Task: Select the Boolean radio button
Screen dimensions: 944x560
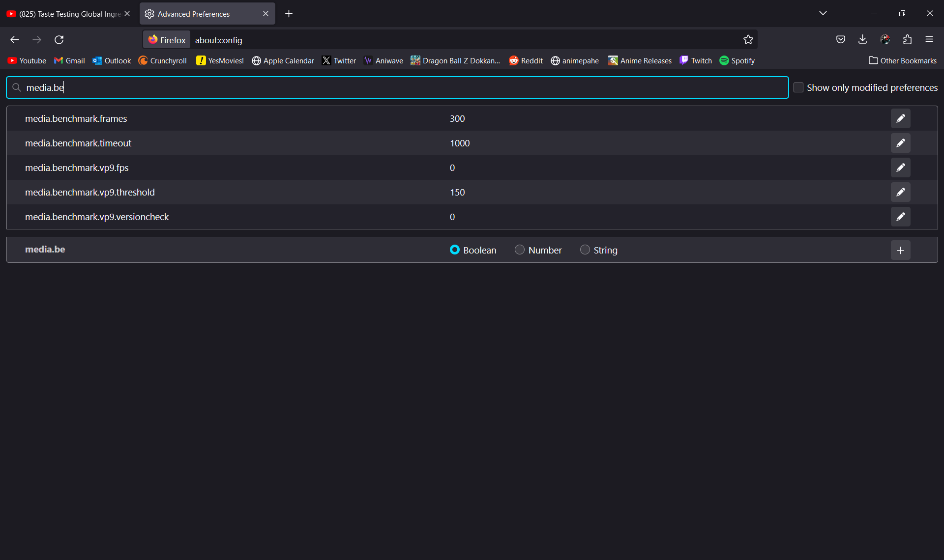Action: [455, 250]
